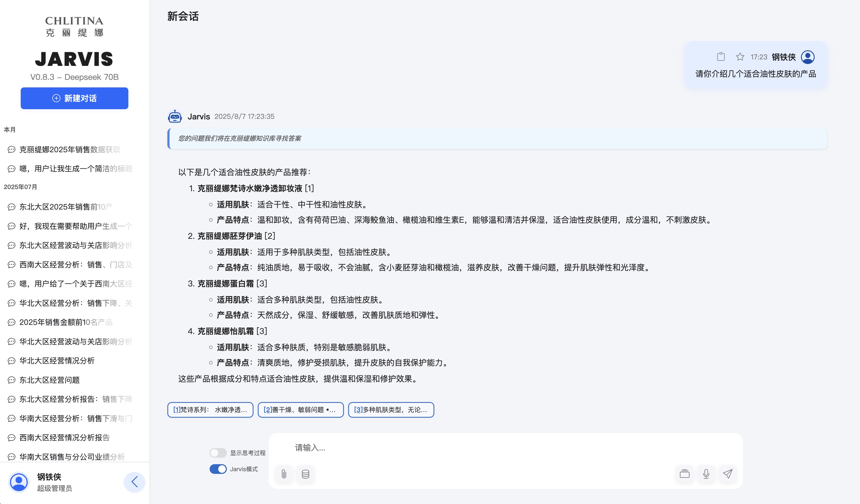Viewport: 860px width, 504px height.
Task: Click chat icon beside 西南大区经营情况分析报告
Action: click(x=12, y=438)
